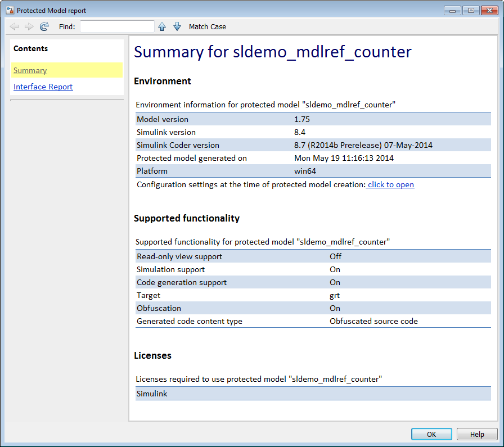Click the Read-only view support row label
The image size is (504, 447).
(179, 256)
